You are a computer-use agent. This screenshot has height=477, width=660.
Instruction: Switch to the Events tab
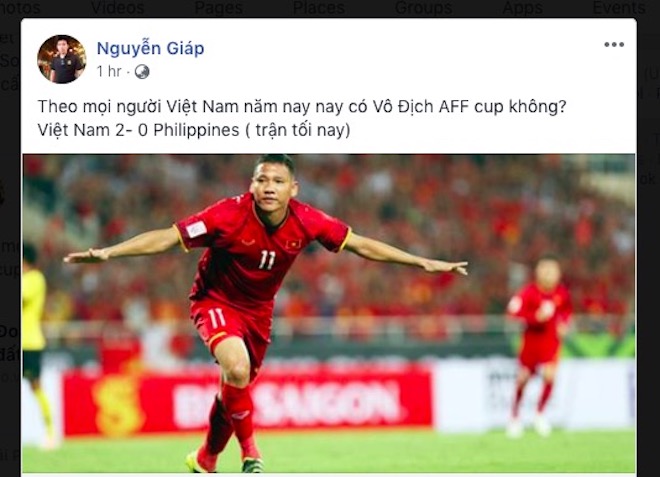(x=619, y=8)
